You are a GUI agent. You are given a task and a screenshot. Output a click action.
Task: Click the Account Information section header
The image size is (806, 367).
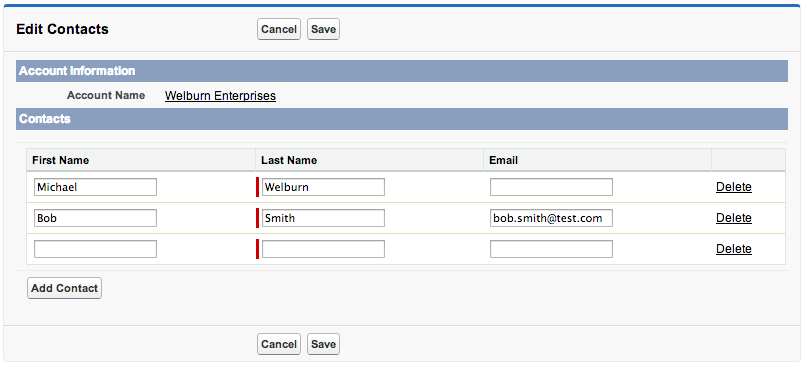tap(401, 71)
